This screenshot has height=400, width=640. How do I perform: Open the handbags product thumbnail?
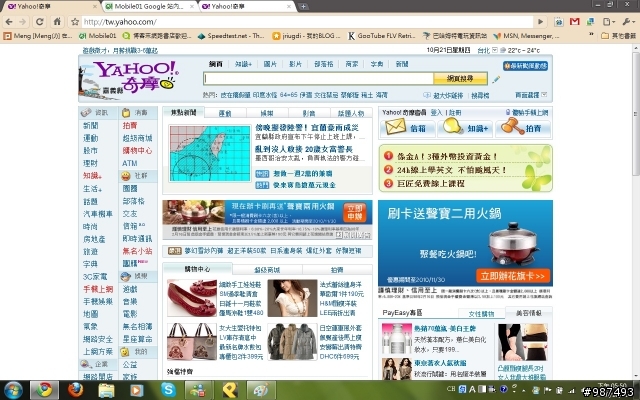[x=192, y=342]
